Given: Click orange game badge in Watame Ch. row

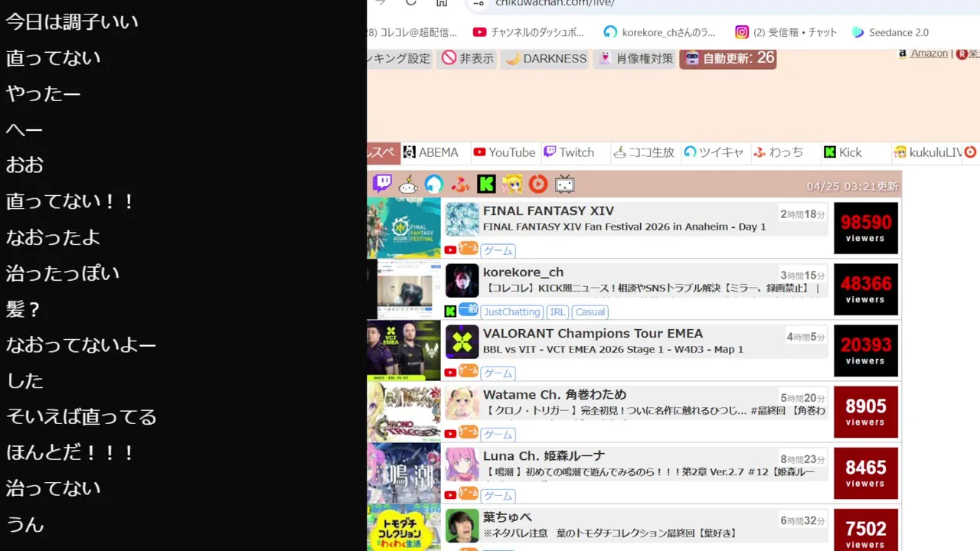Looking at the screenshot, I should (x=468, y=432).
